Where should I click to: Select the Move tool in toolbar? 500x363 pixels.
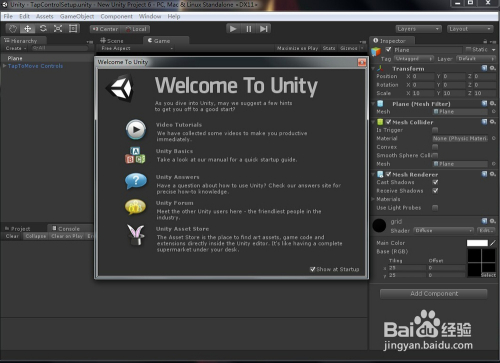click(28, 29)
